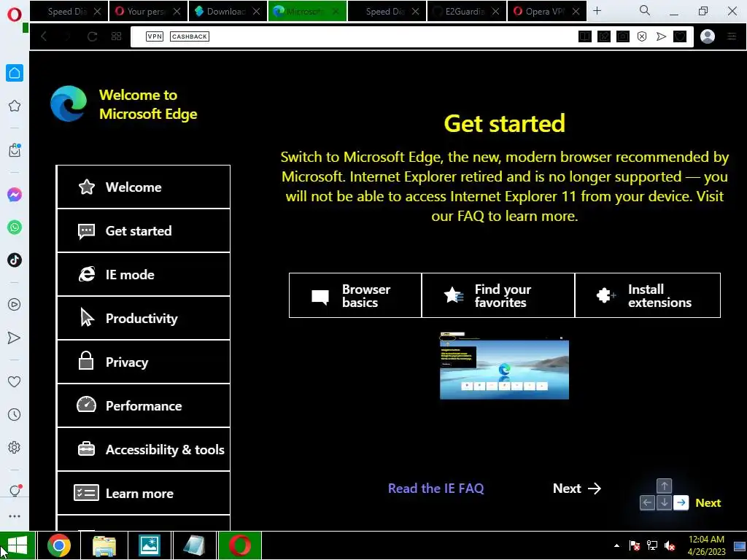Open Pinboards heart icon in sidebar
This screenshot has width=747, height=560.
point(15,381)
